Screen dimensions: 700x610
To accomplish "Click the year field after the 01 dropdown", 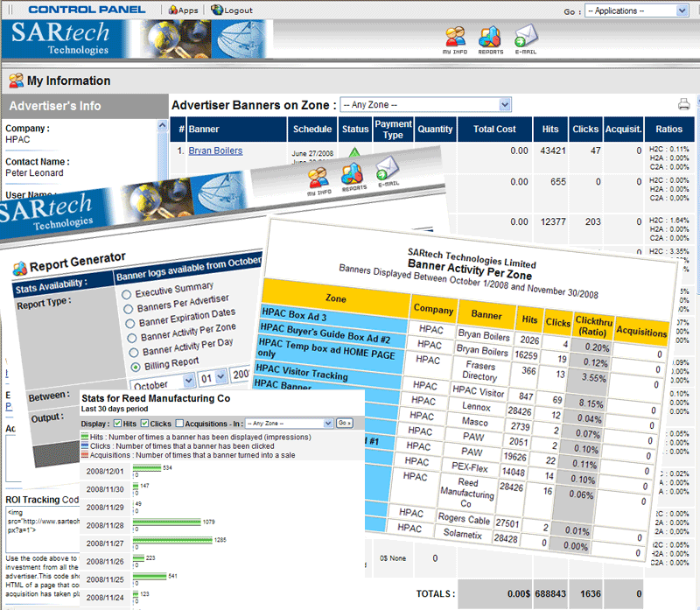I will coord(240,375).
